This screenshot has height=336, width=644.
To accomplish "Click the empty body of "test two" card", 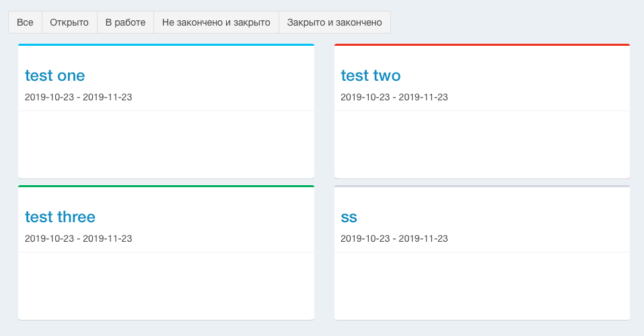I will click(x=482, y=144).
